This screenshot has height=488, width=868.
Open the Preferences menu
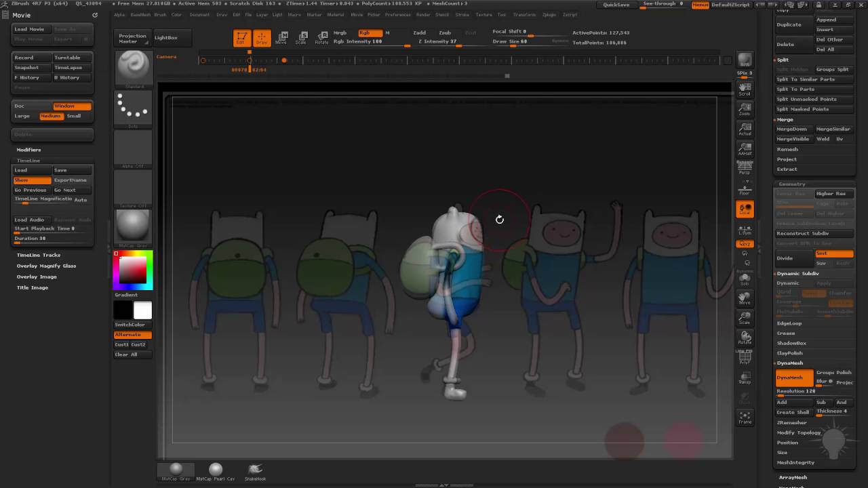click(398, 14)
